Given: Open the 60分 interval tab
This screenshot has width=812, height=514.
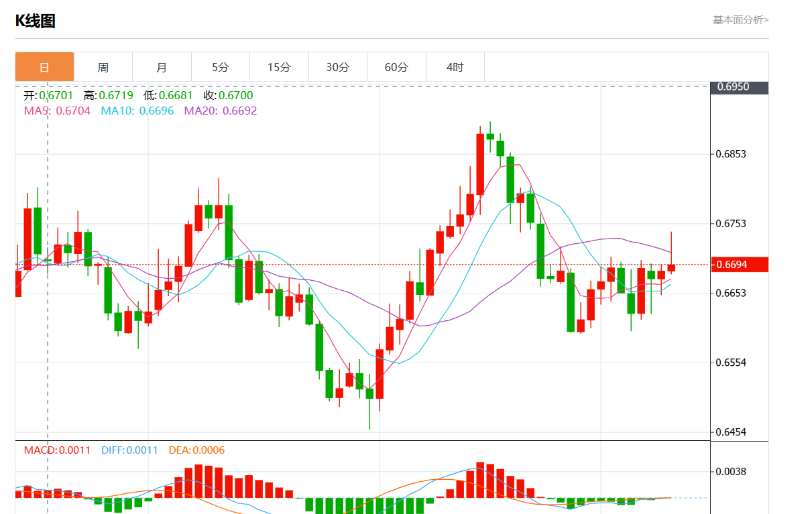Looking at the screenshot, I should (x=396, y=67).
